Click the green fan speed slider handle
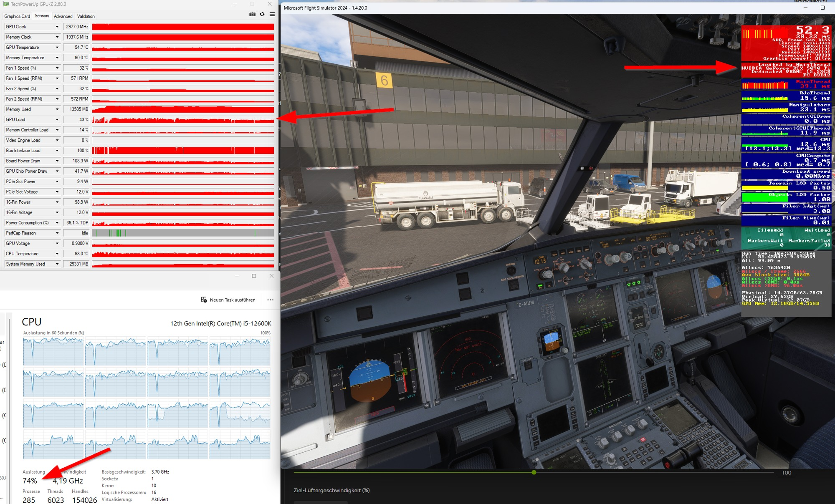The height and width of the screenshot is (504, 835). [534, 472]
